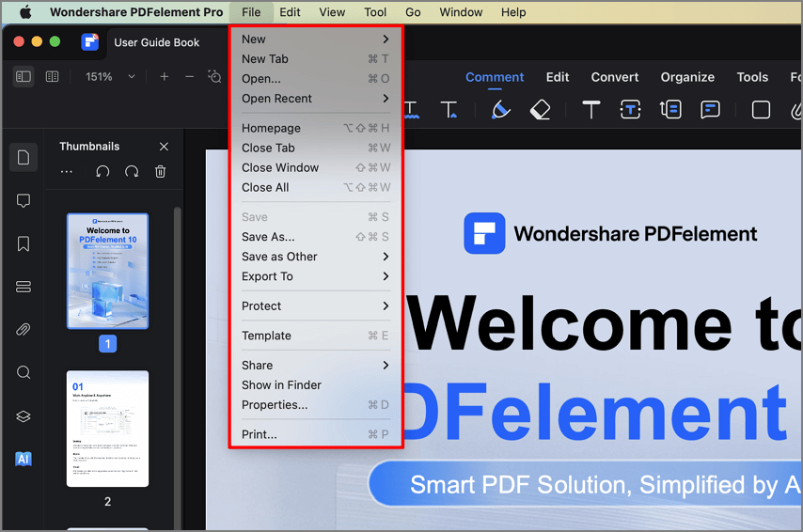
Task: Zoom out with the minus icon
Action: click(x=190, y=77)
